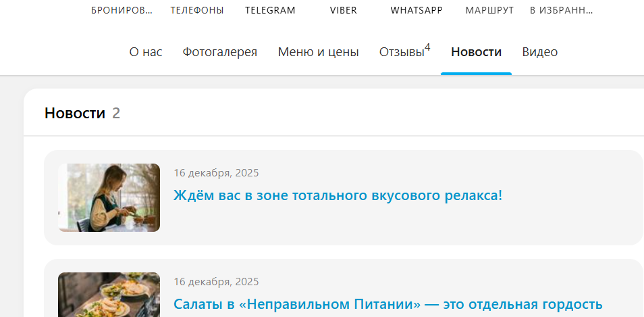The height and width of the screenshot is (317, 644).
Task: Switch to the Видео tab
Action: point(539,52)
